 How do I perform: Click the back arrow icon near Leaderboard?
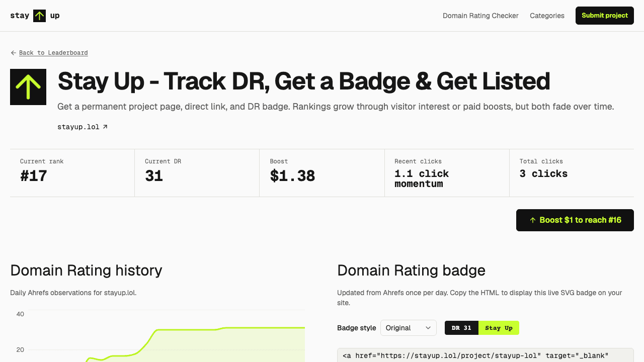click(x=14, y=53)
